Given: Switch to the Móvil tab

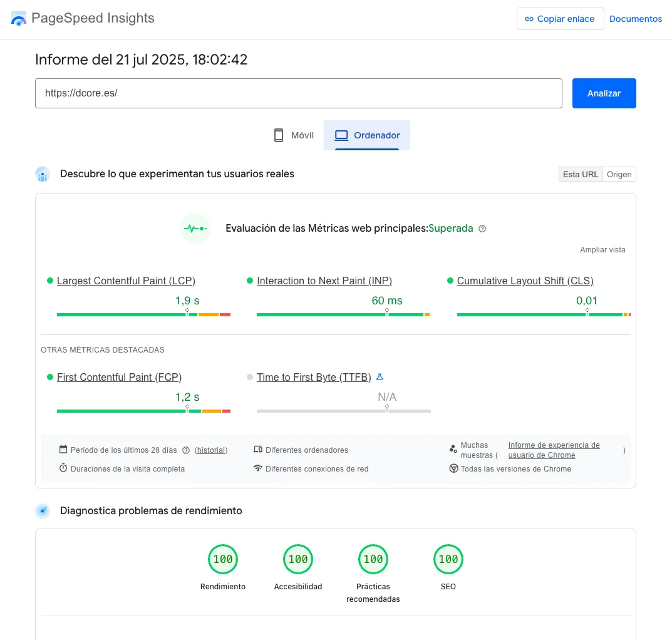Looking at the screenshot, I should pos(294,135).
